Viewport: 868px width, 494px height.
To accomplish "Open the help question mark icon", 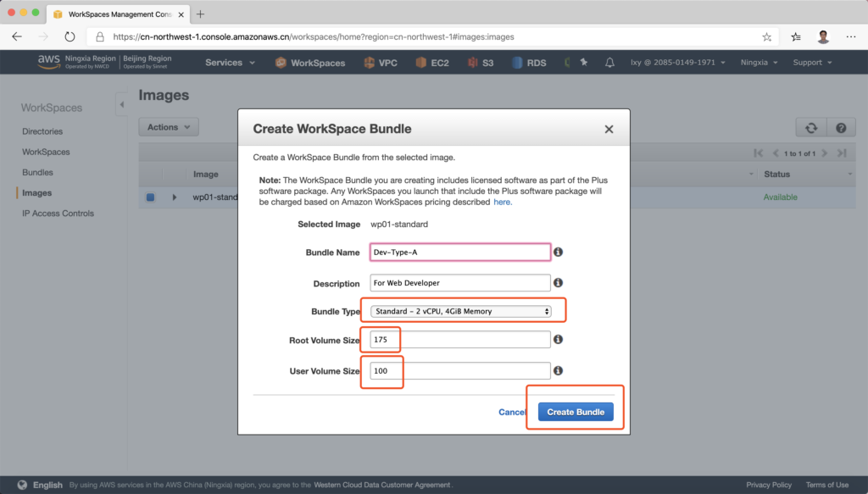I will (841, 127).
